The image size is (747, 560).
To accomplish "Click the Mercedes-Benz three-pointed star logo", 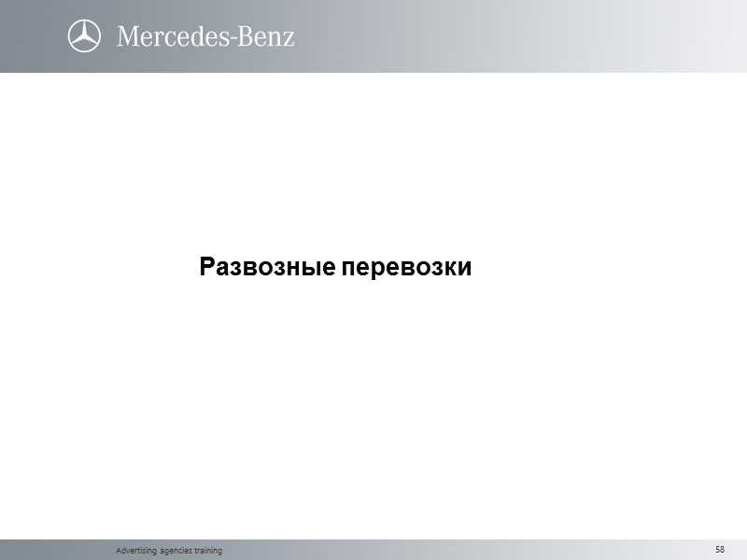I will (x=82, y=37).
